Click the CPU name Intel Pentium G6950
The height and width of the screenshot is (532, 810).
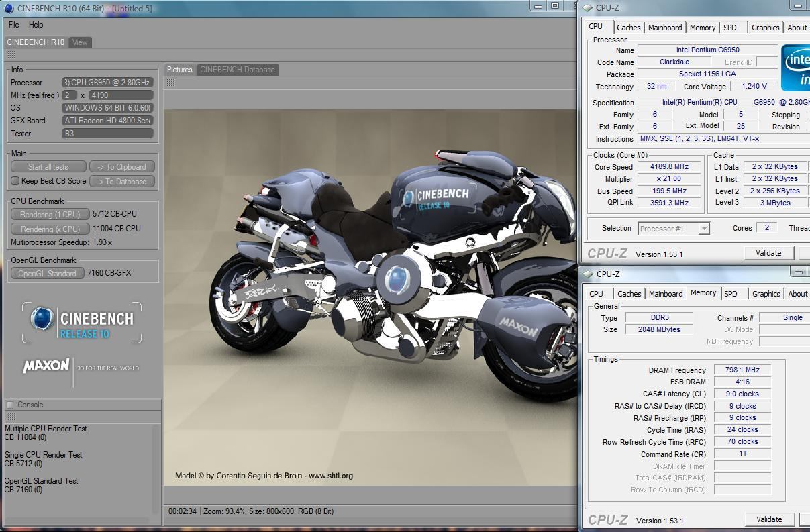[x=707, y=50]
